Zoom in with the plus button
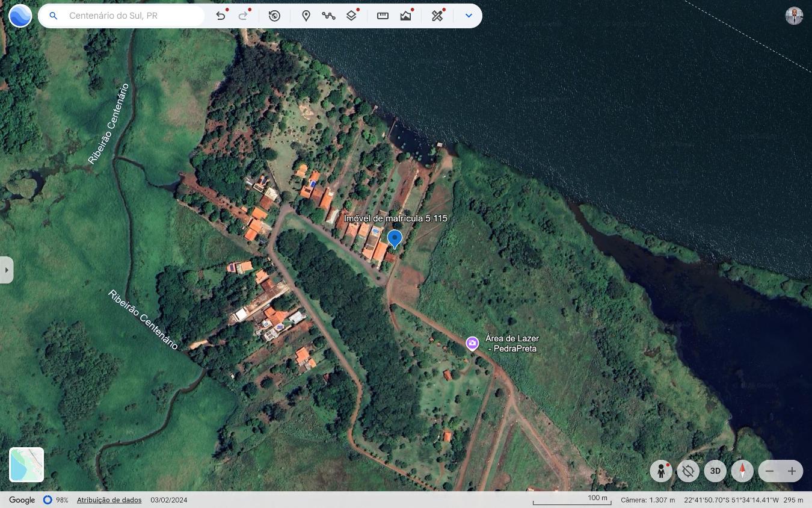Image resolution: width=812 pixels, height=508 pixels. click(792, 471)
